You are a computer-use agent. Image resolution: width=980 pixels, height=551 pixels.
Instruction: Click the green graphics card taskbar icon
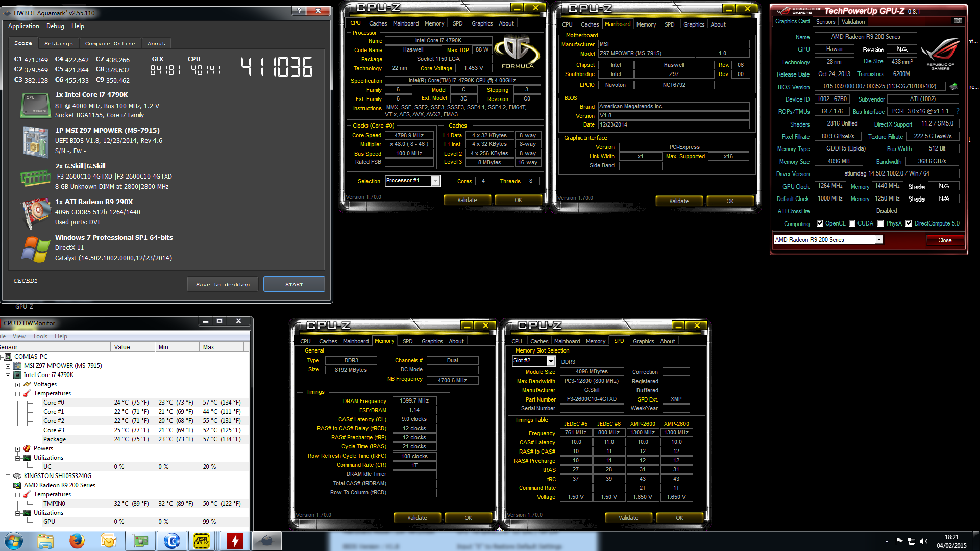[140, 541]
